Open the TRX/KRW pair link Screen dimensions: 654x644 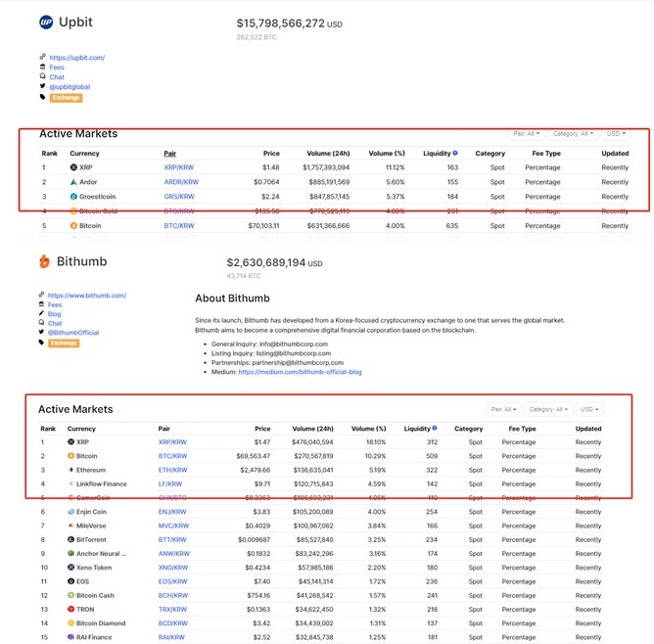point(172,609)
